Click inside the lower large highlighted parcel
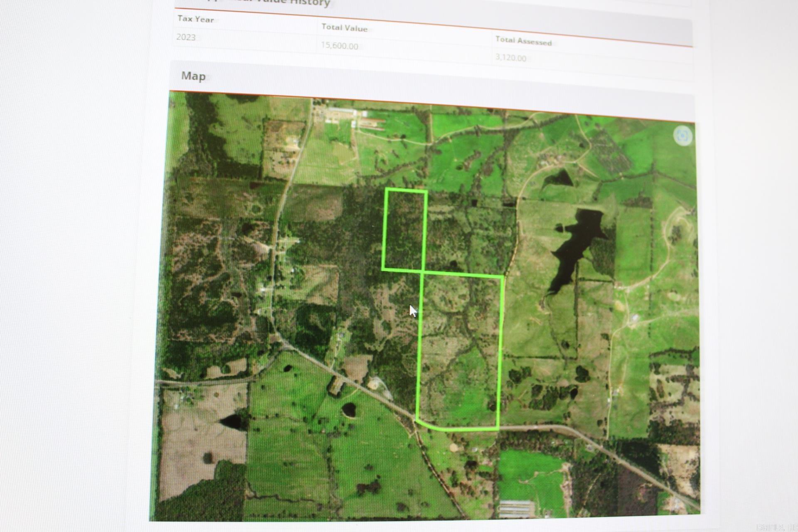The height and width of the screenshot is (532, 798). click(x=459, y=349)
